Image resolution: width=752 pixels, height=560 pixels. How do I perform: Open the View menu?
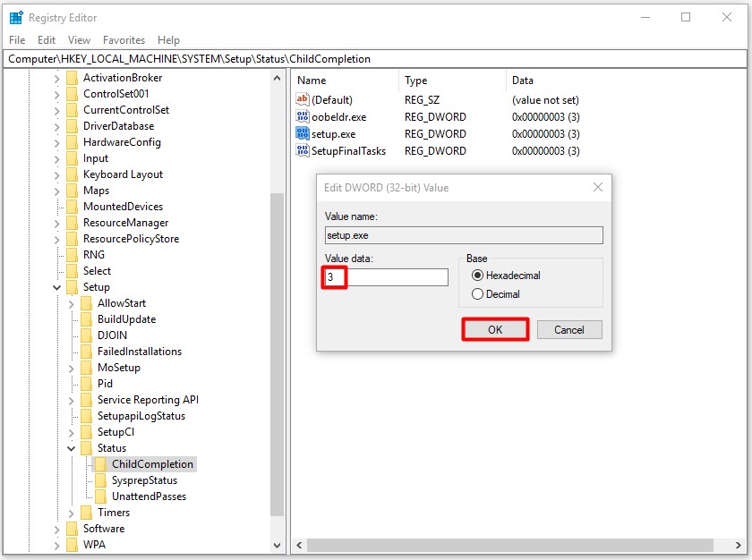[79, 40]
